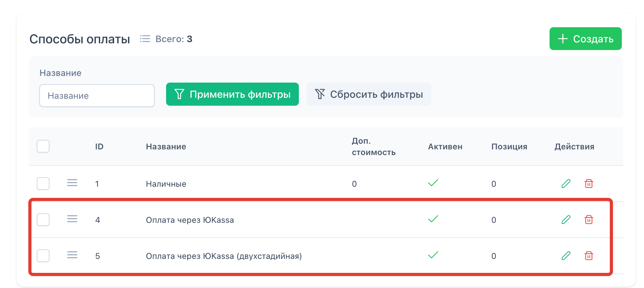Delete the Наличные payment method
The image size is (644, 288).
pyautogui.click(x=589, y=184)
